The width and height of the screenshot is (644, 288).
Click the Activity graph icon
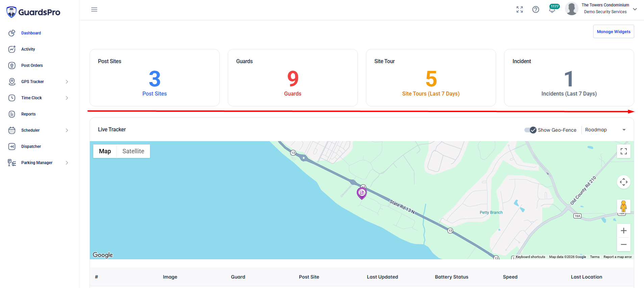click(12, 49)
